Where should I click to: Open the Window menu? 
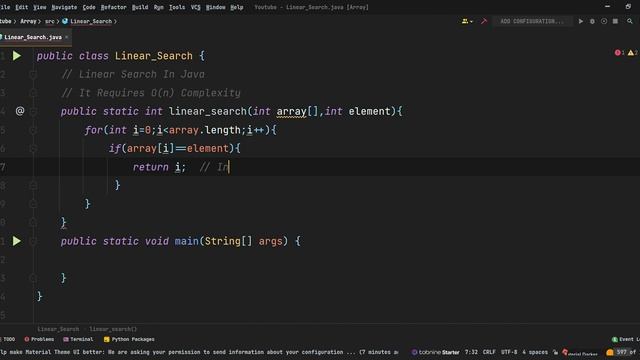click(x=216, y=7)
